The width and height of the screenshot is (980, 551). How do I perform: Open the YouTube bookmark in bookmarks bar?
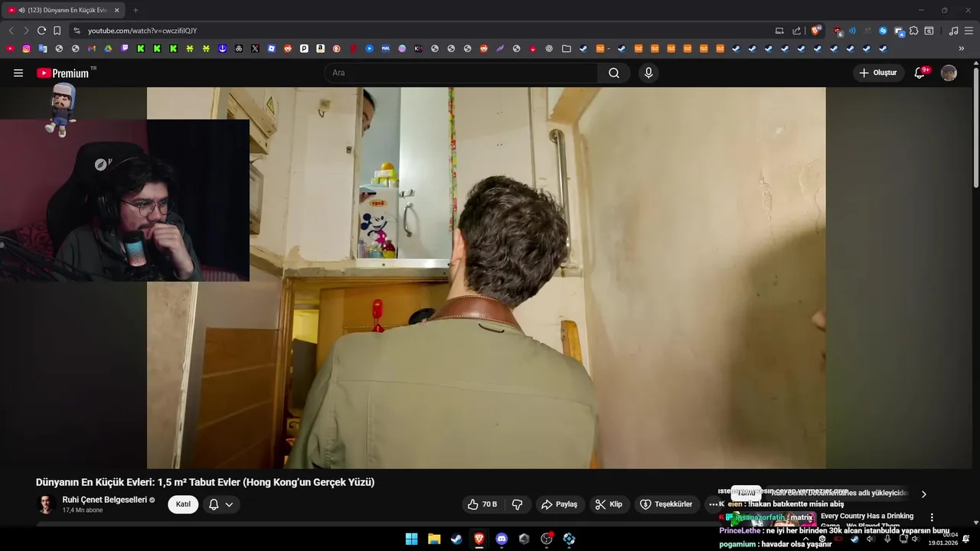click(10, 48)
